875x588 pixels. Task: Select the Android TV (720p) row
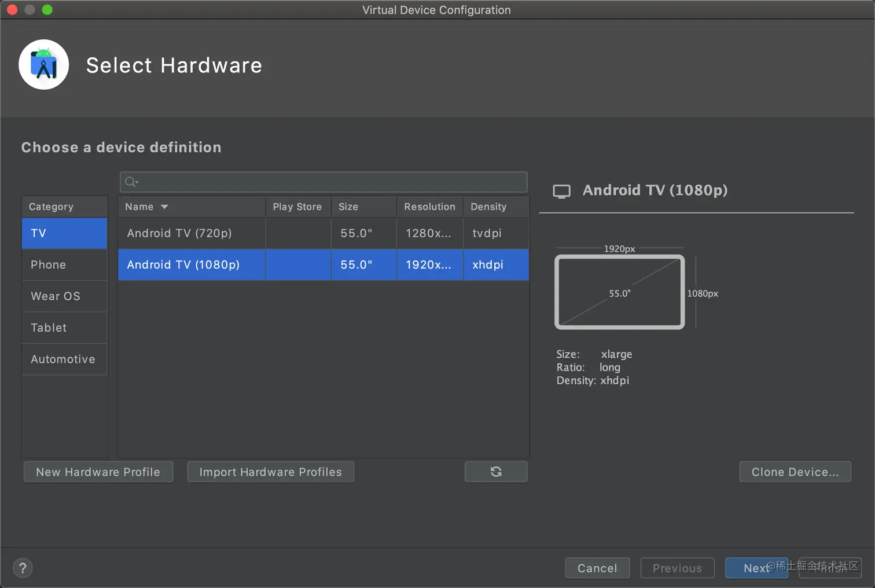[323, 233]
